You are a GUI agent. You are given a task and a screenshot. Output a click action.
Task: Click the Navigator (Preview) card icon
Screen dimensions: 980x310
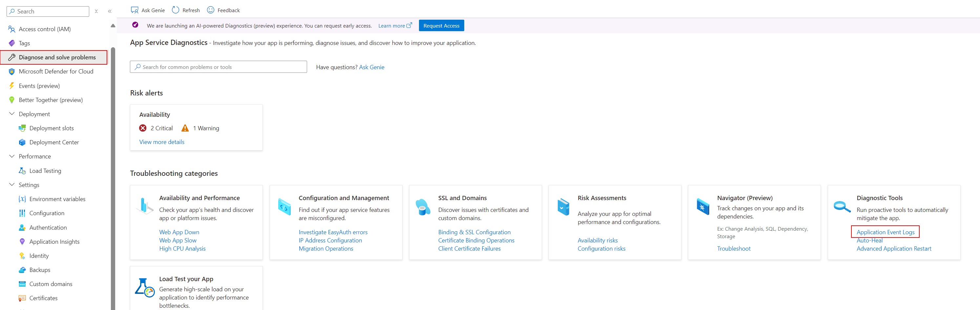point(703,207)
